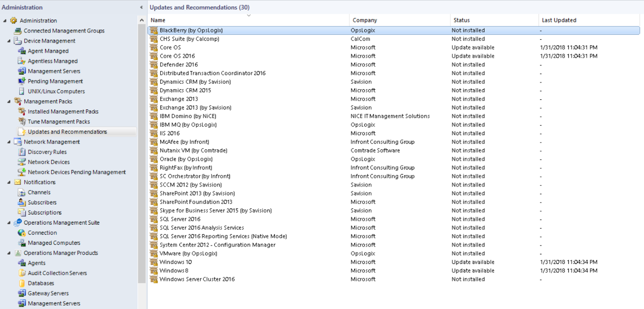This screenshot has width=644, height=309.
Task: Select Nutanix VM (by Comtrade) row
Action: tap(394, 150)
